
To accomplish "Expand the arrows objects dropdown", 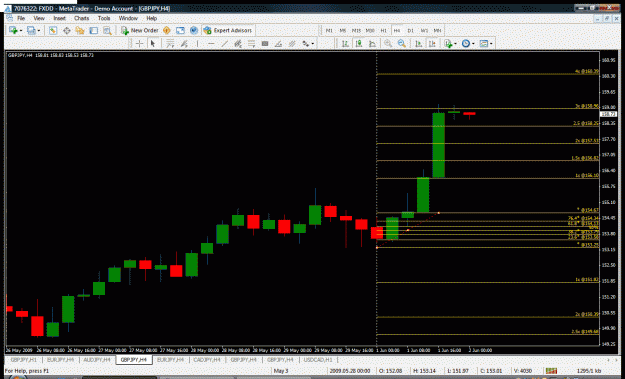I will coord(312,44).
